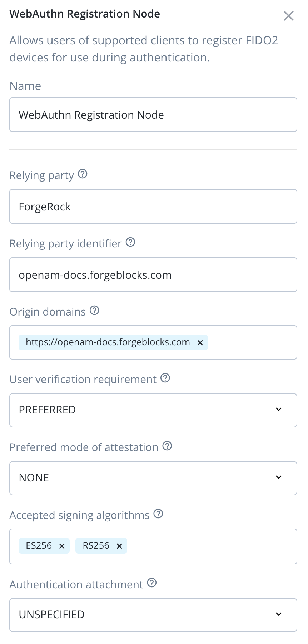This screenshot has width=308, height=644.
Task: Focus the Relying party text field
Action: (153, 207)
